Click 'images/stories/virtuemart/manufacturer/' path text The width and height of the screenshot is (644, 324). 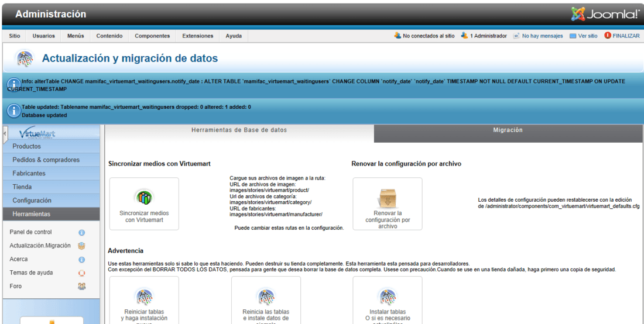tap(276, 215)
